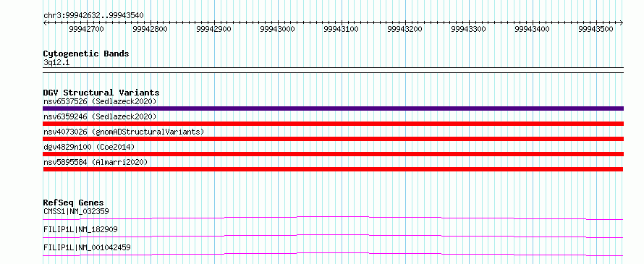Click the magenta CMSS1 NM_032359 gene line
Image resolution: width=644 pixels, height=264 pixels.
[333, 218]
